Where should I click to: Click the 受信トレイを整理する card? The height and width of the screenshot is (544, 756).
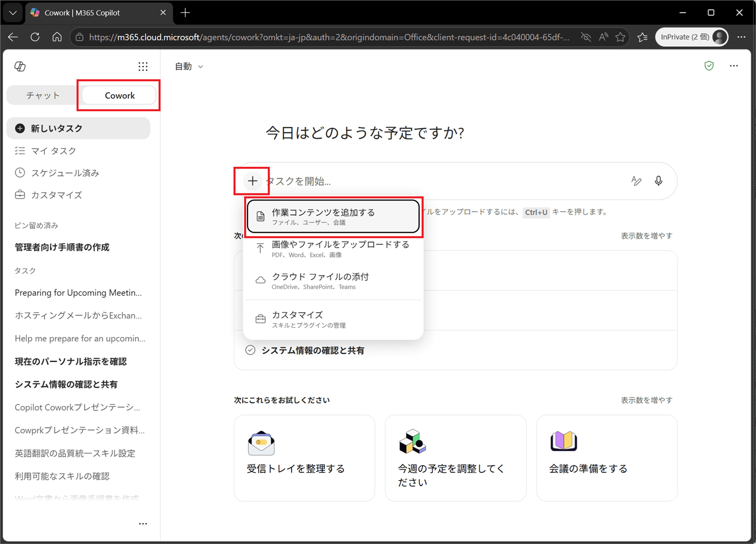coord(304,458)
